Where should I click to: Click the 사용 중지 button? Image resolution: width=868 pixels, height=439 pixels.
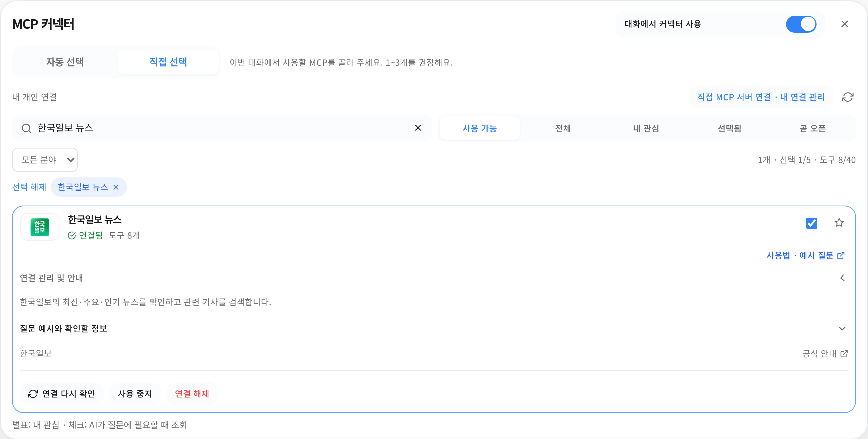pos(135,393)
